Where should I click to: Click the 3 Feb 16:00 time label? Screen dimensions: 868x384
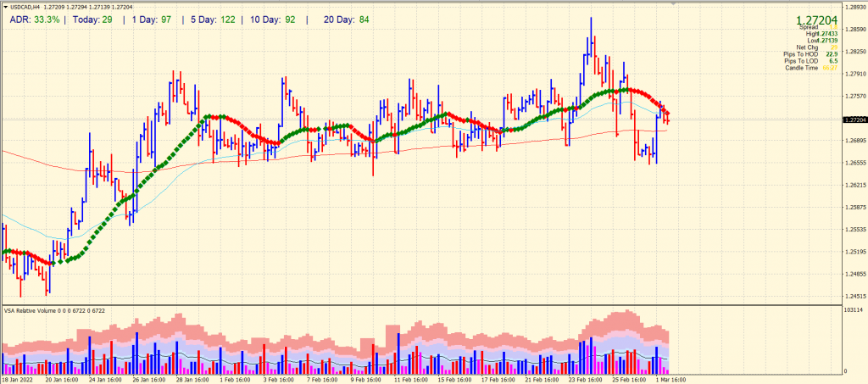[280, 380]
